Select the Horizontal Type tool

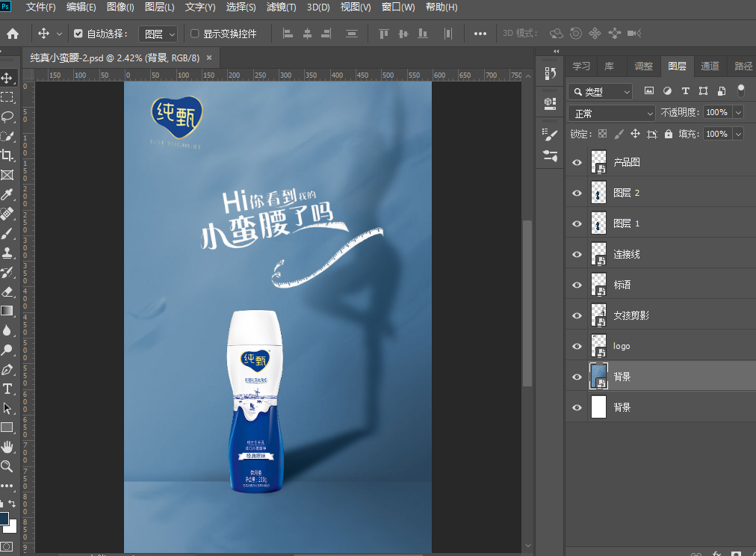(7, 389)
